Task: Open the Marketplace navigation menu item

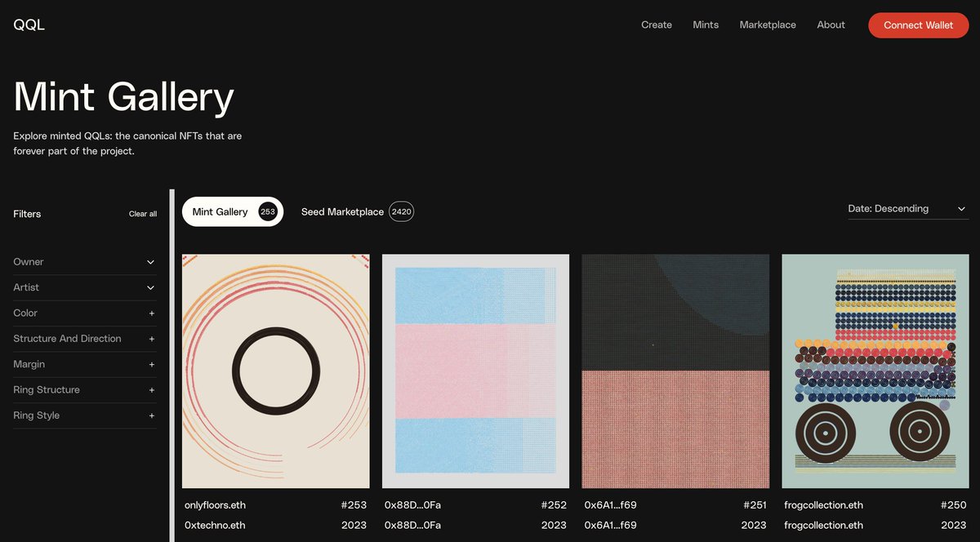Action: click(768, 24)
